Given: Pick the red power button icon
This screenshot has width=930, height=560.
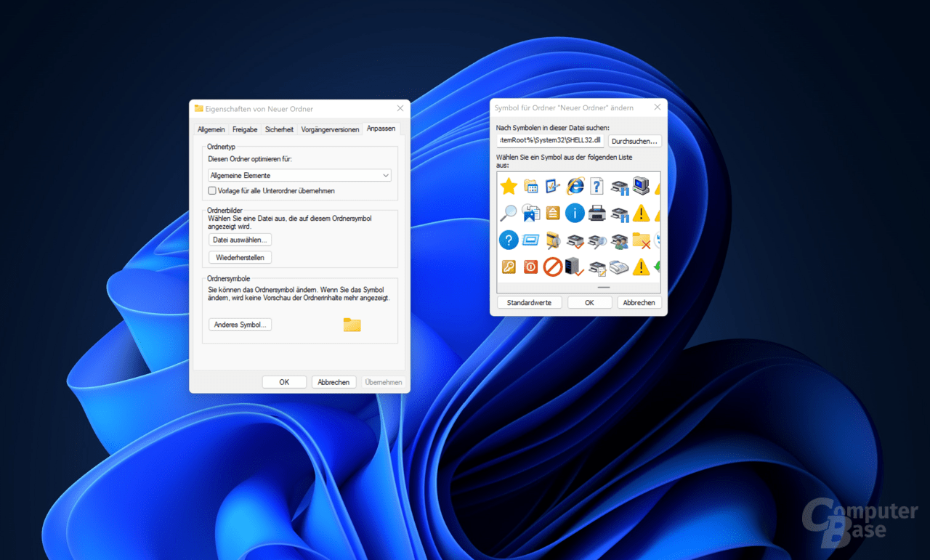Looking at the screenshot, I should tap(531, 267).
